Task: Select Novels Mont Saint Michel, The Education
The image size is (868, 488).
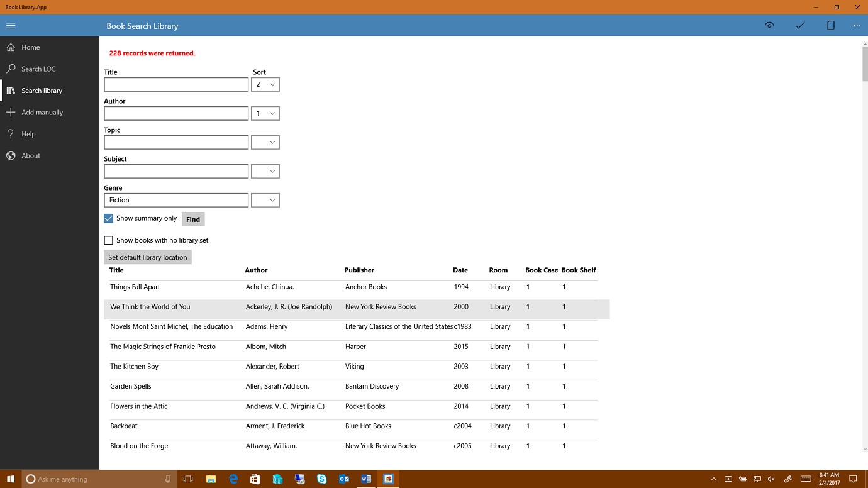Action: [x=171, y=327]
